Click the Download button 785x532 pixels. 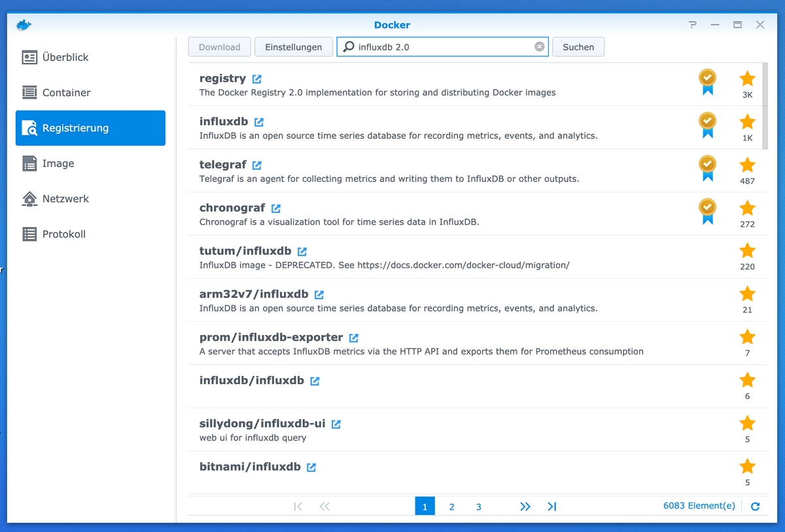coord(219,47)
